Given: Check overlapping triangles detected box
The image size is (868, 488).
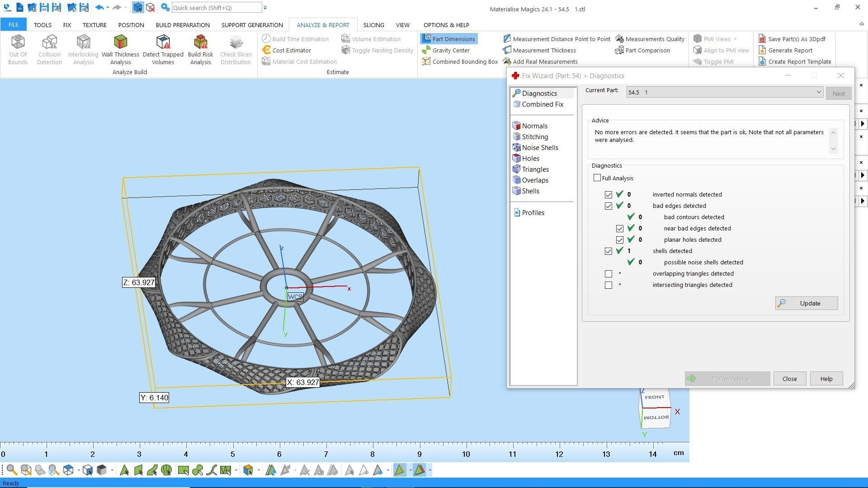Looking at the screenshot, I should [609, 274].
